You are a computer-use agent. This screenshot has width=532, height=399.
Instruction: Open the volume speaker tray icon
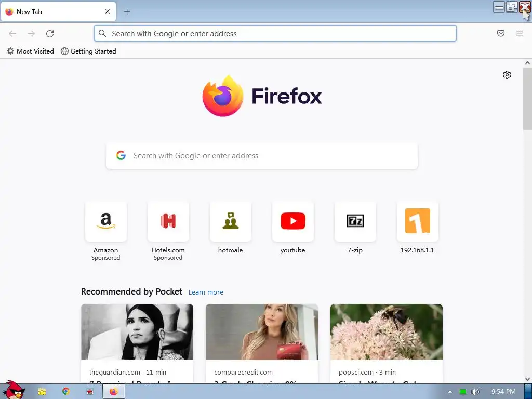pos(475,392)
